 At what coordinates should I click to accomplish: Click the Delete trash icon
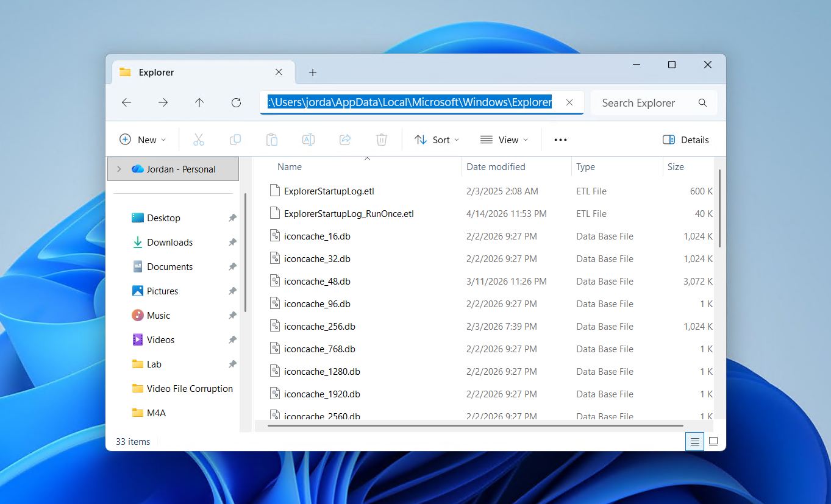[x=382, y=140]
